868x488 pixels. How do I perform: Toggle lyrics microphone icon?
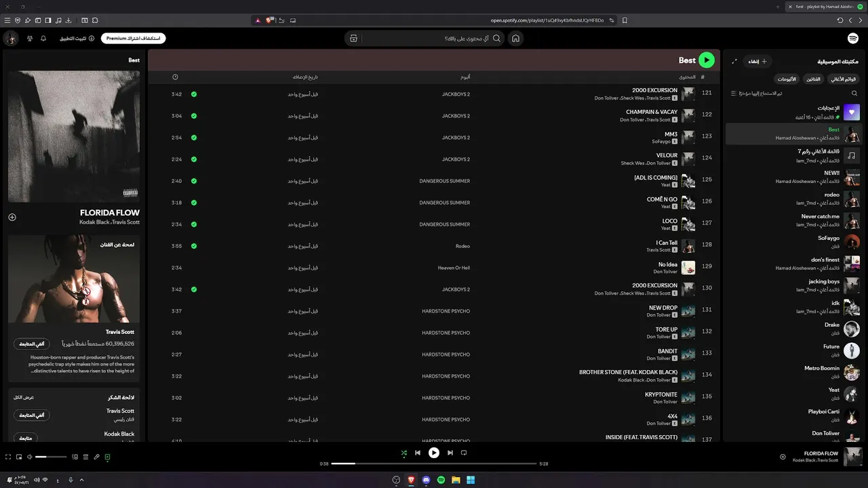[x=96, y=457]
